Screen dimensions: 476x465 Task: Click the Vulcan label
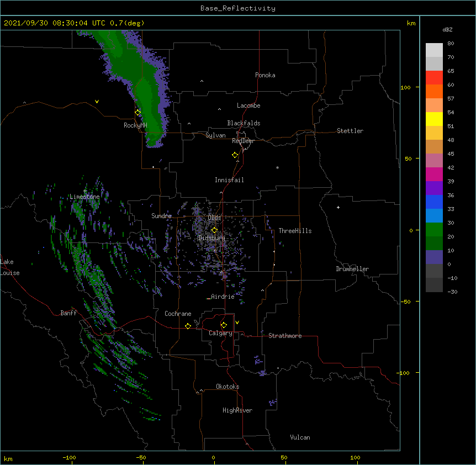[300, 437]
